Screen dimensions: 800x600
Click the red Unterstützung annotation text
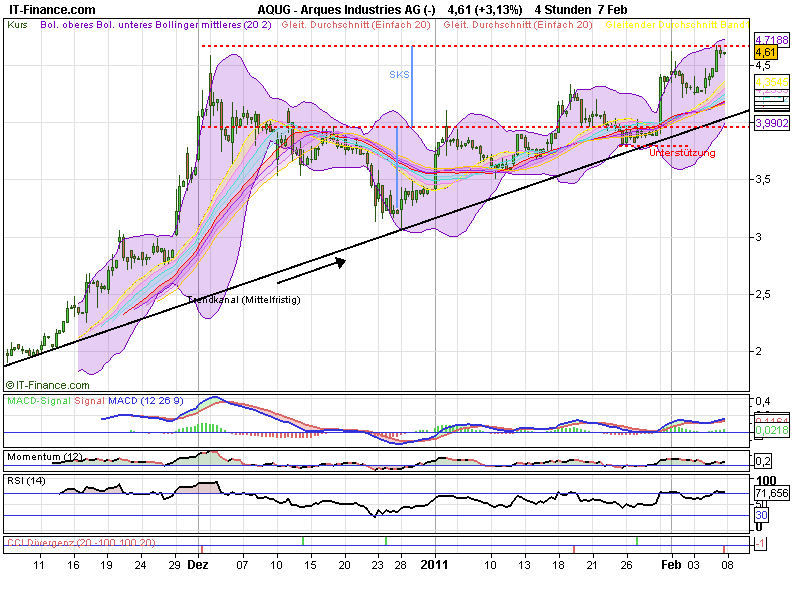click(682, 153)
